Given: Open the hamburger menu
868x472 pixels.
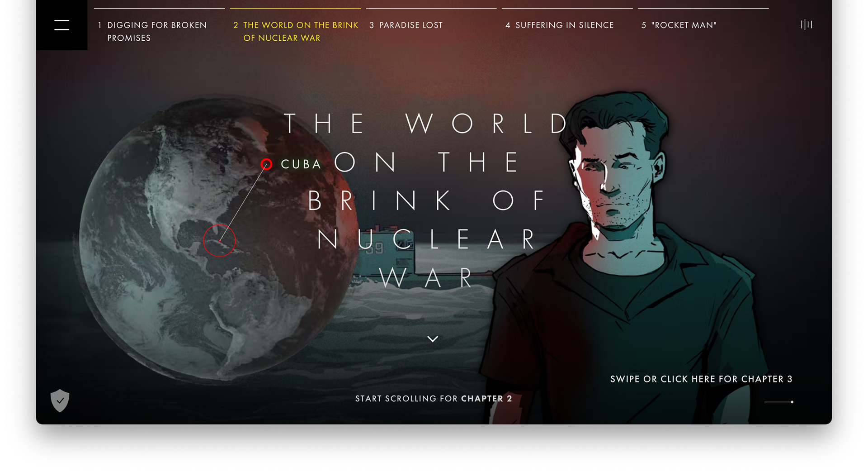Looking at the screenshot, I should [x=61, y=25].
